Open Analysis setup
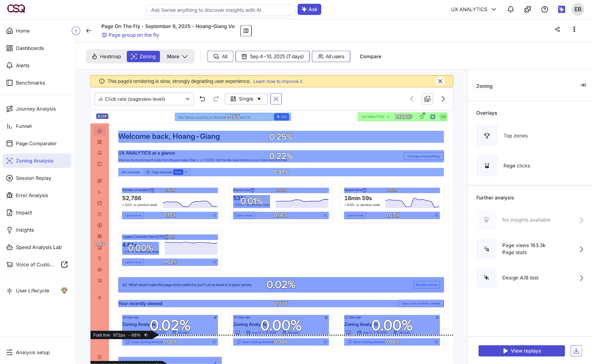Viewport: 592px width, 364px height. pyautogui.click(x=37, y=353)
